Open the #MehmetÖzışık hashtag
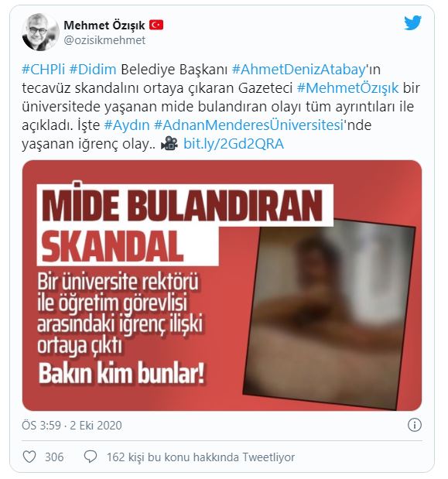448x479 pixels. 347,88
